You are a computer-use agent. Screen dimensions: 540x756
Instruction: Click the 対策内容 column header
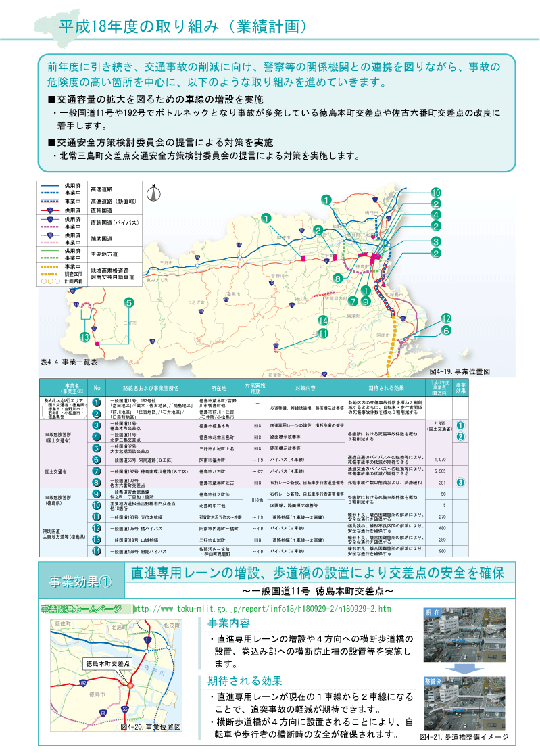click(x=305, y=388)
